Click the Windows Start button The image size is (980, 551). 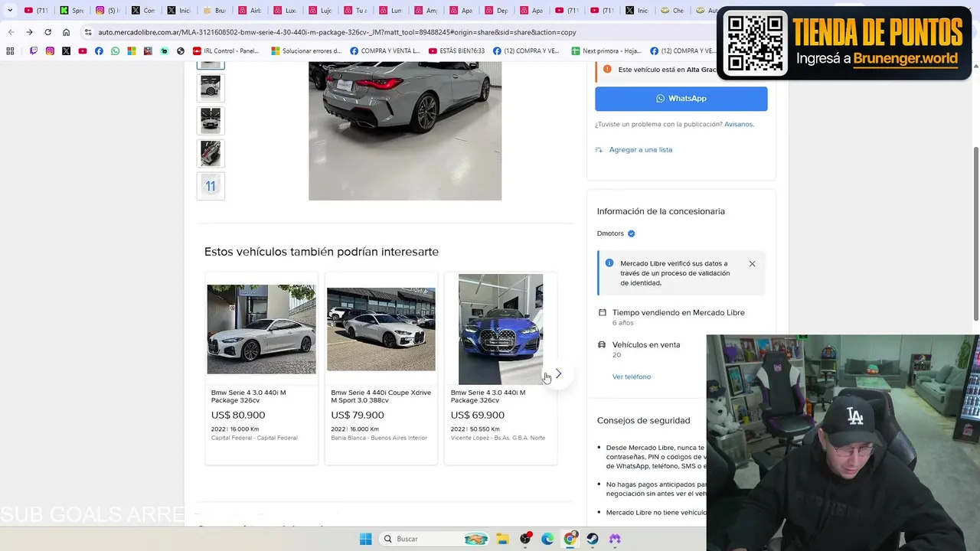point(366,539)
